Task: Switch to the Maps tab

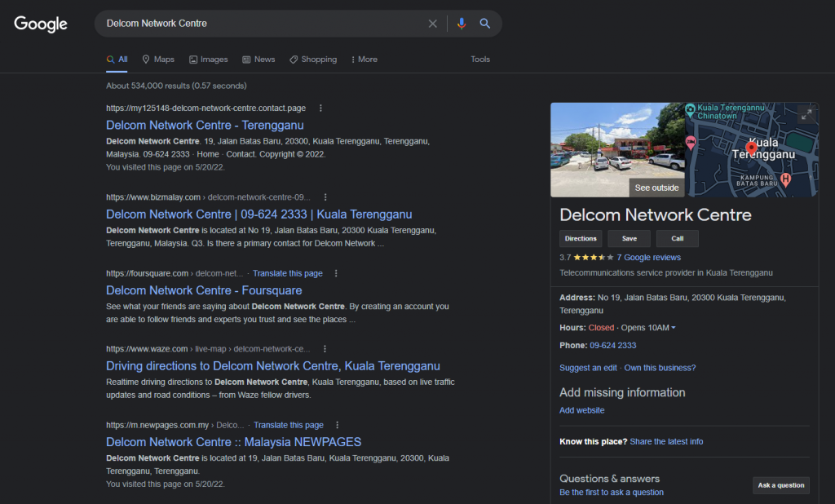Action: tap(158, 60)
